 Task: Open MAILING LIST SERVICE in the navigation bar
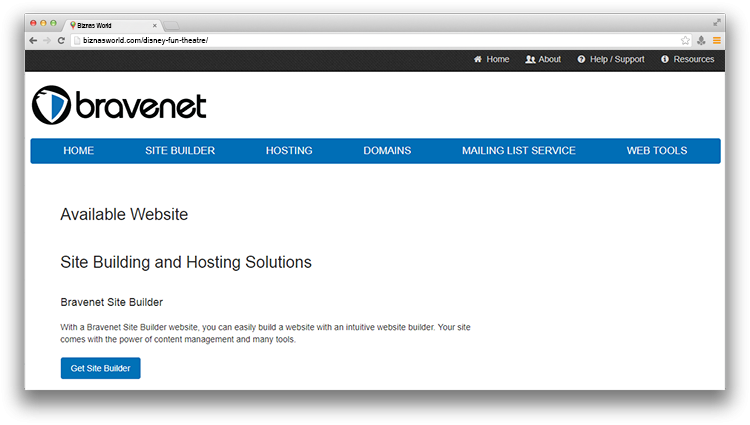pyautogui.click(x=518, y=151)
